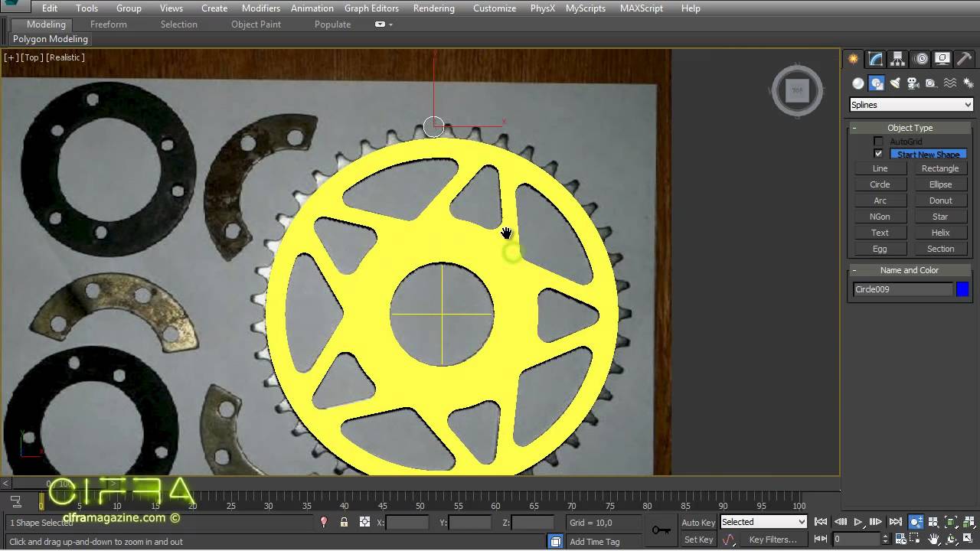The image size is (980, 551).
Task: Select the Geometry category sphere icon
Action: pyautogui.click(x=858, y=83)
